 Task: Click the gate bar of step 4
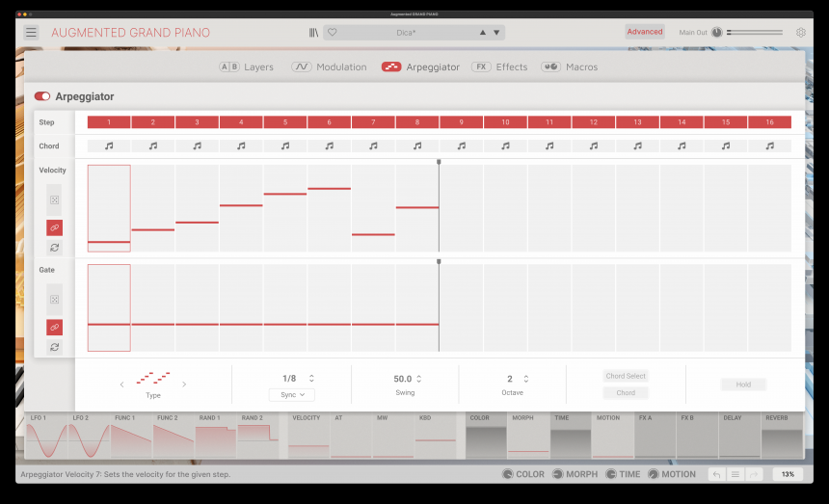pos(241,325)
